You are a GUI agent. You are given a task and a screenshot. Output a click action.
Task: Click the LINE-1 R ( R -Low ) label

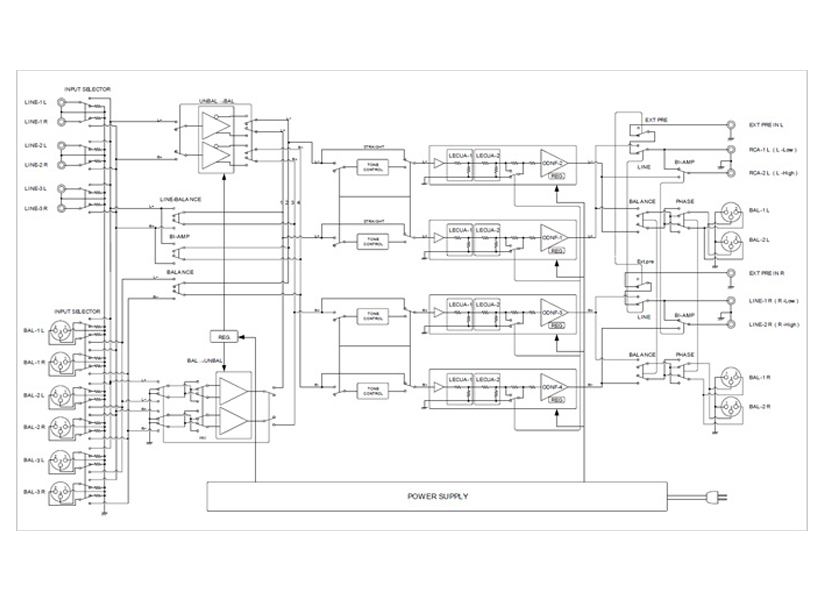[773, 301]
